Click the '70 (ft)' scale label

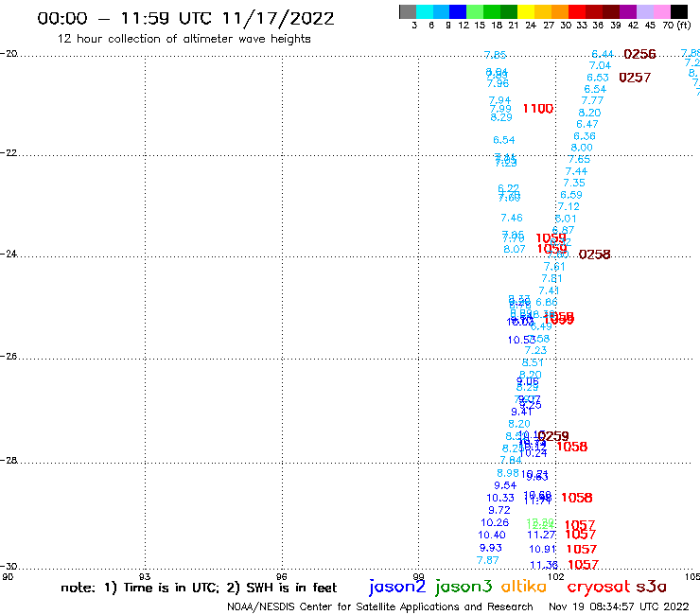tap(676, 25)
